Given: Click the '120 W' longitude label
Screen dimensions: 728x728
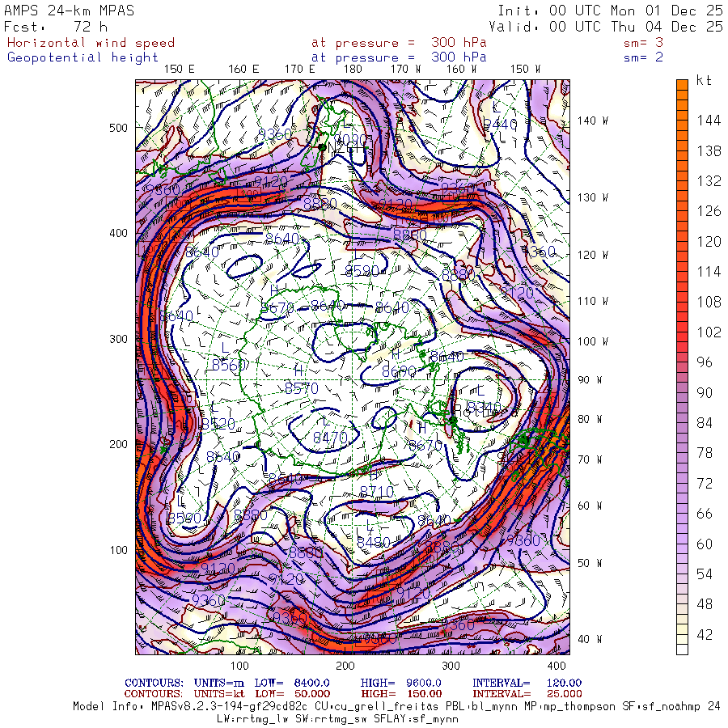Looking at the screenshot, I should [592, 255].
